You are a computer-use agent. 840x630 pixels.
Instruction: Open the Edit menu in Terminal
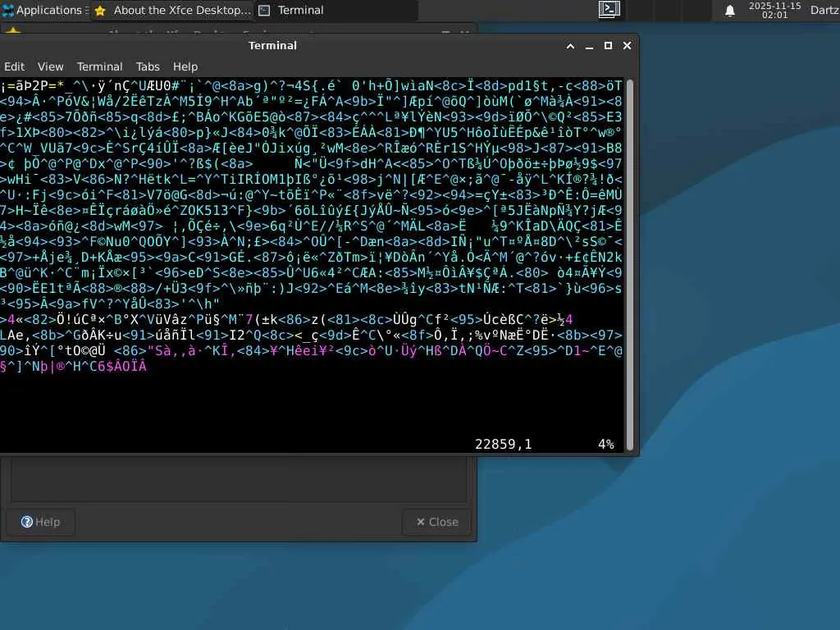point(15,66)
